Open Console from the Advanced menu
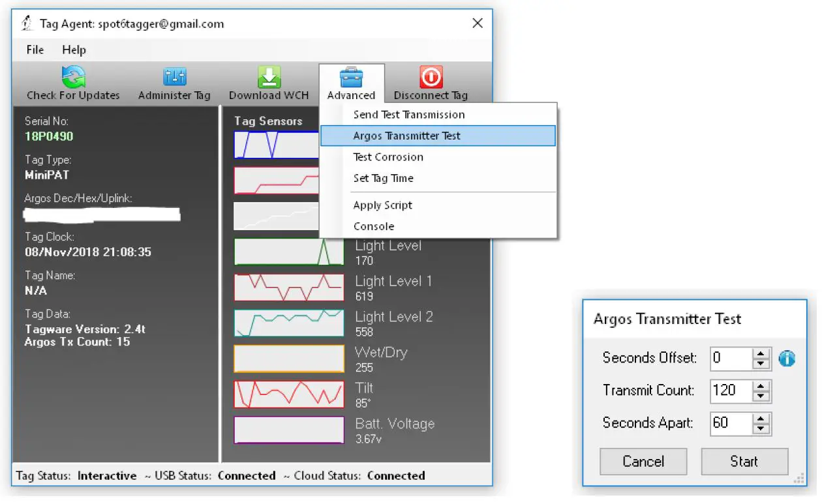 [438, 226]
